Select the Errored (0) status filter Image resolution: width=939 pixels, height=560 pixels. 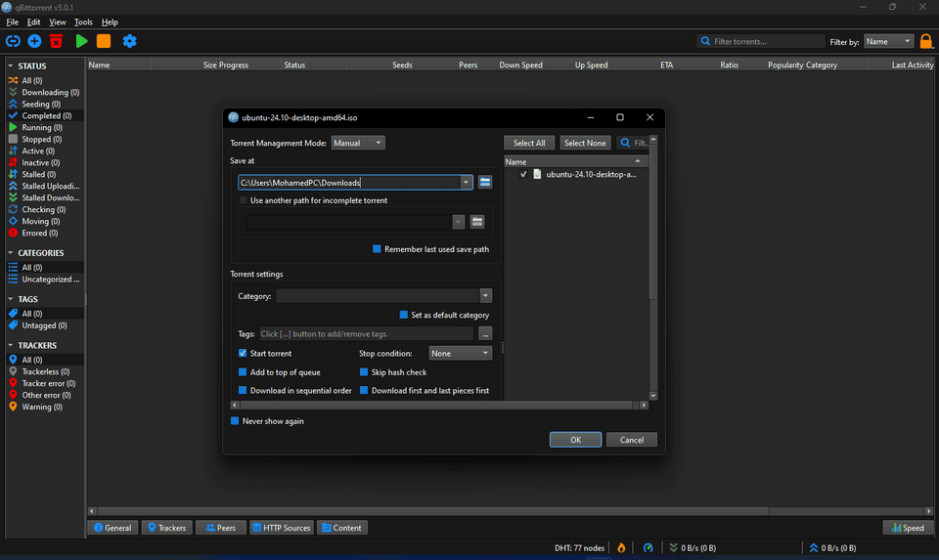point(44,233)
